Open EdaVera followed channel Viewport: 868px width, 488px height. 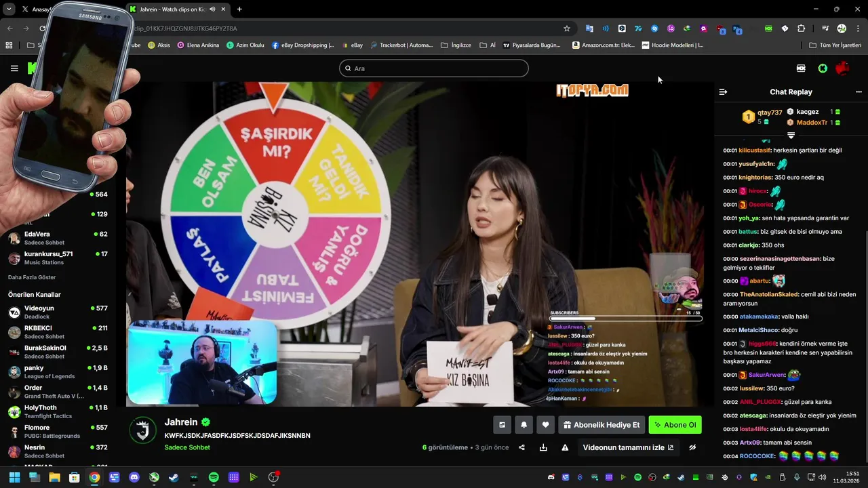[58, 238]
